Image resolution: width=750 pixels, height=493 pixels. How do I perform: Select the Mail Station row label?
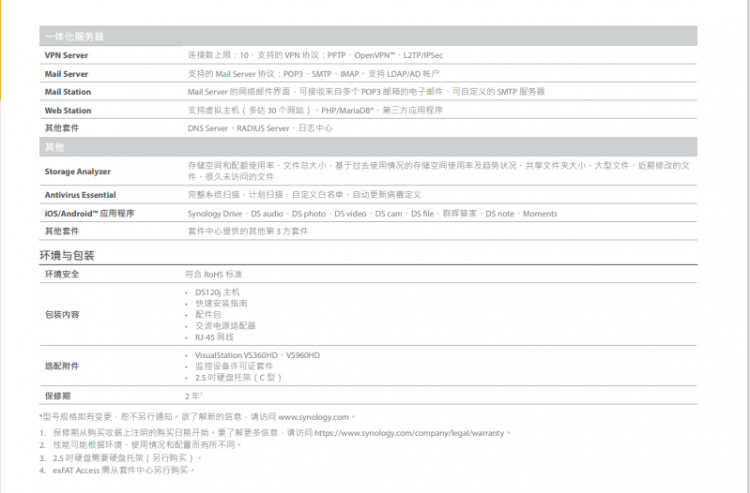coord(67,91)
